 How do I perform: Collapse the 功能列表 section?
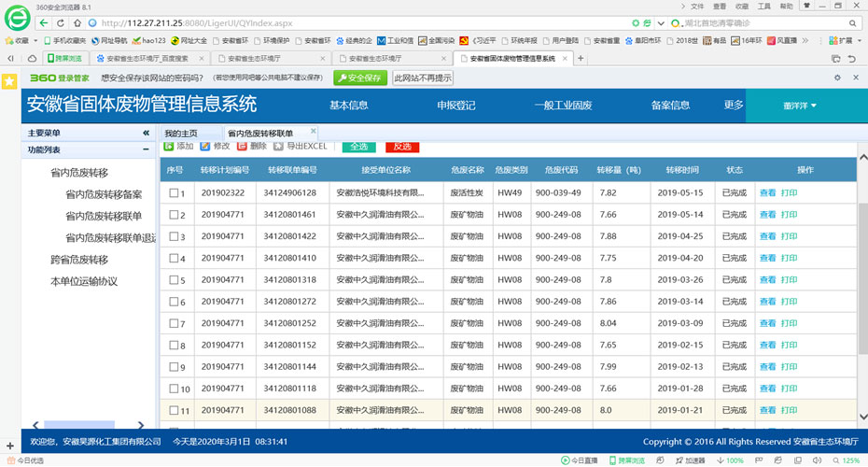(146, 149)
